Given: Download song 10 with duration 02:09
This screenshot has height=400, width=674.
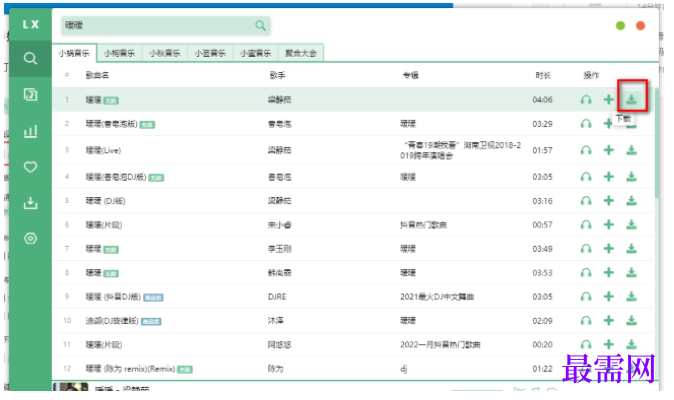Looking at the screenshot, I should point(631,321).
